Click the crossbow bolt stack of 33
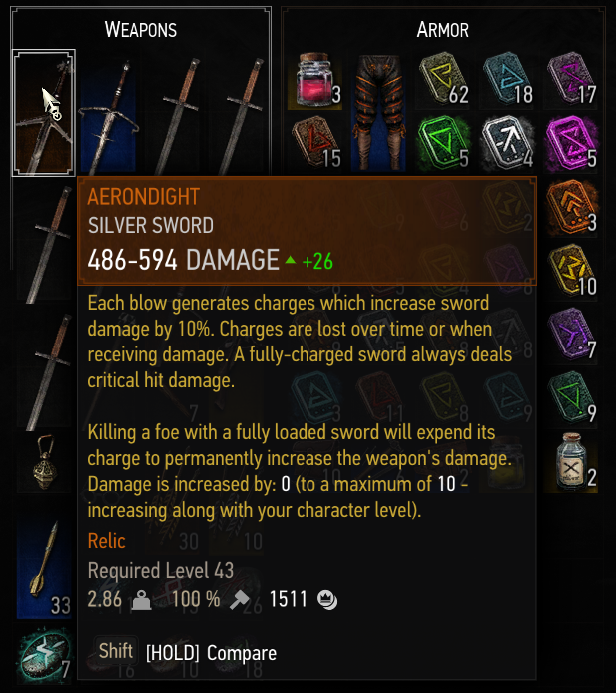The height and width of the screenshot is (693, 616). pyautogui.click(x=44, y=568)
